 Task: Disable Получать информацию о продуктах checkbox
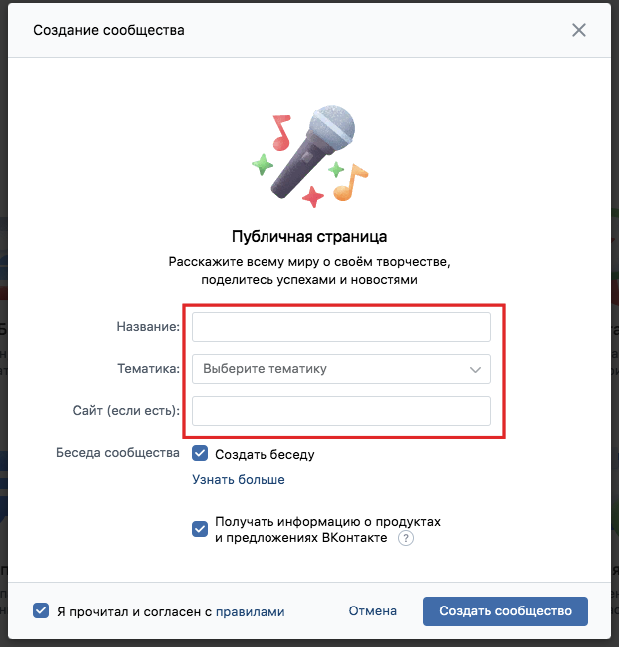point(200,529)
